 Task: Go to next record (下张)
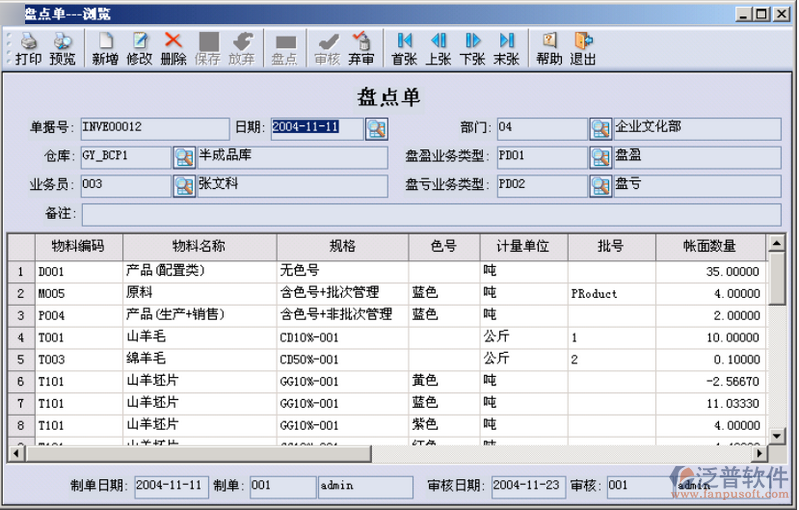pos(472,47)
